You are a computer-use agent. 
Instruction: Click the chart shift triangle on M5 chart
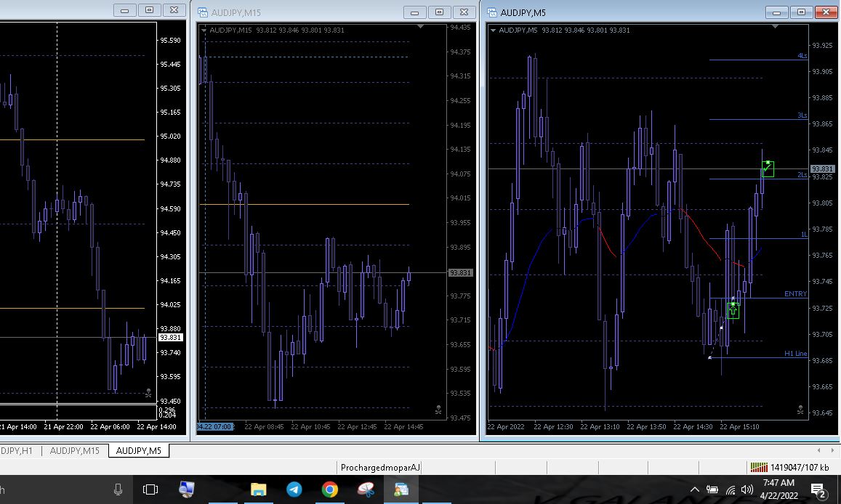(775, 27)
